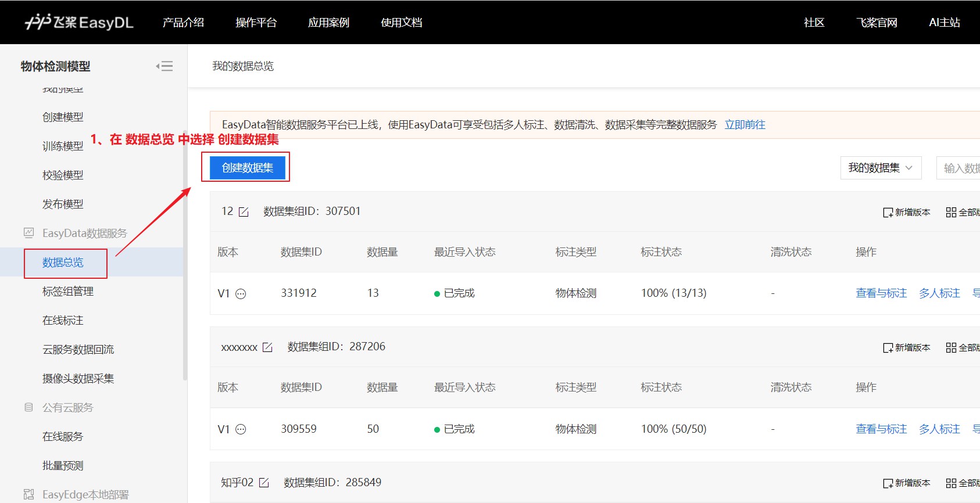The image size is (980, 503).
Task: Open 查看与标注 for dataset 331912
Action: (881, 293)
